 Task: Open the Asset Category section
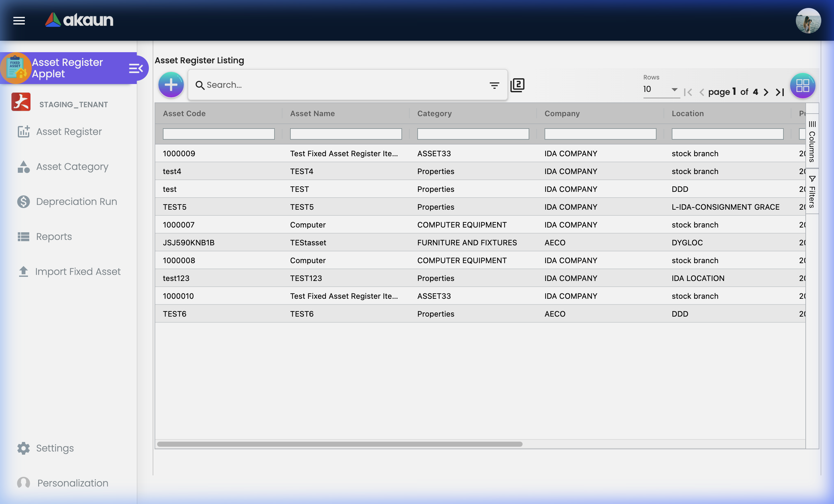(x=23, y=166)
